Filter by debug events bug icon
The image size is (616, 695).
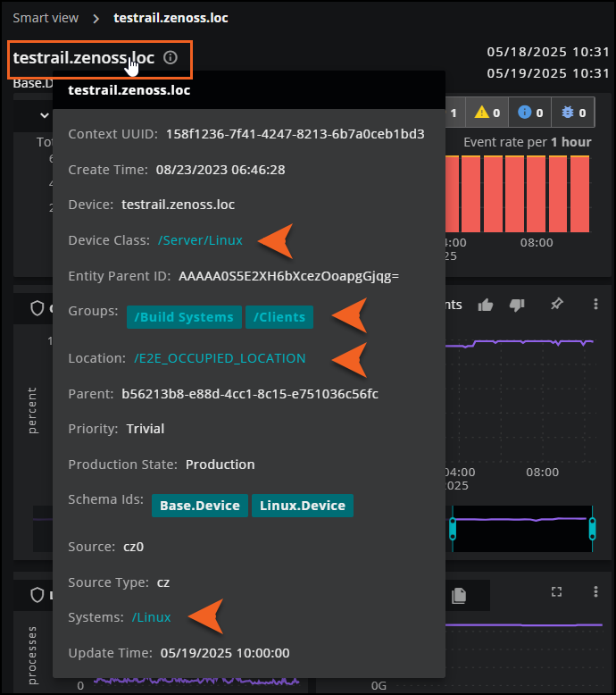[x=567, y=113]
